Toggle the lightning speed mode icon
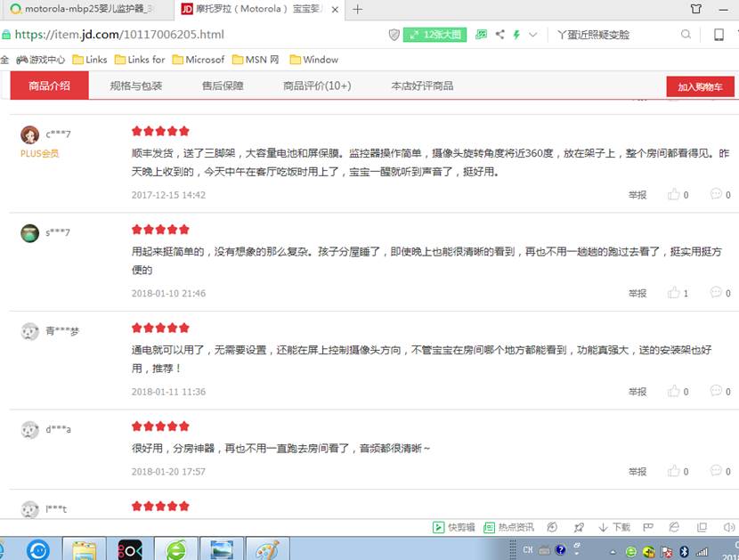The height and width of the screenshot is (560, 739). [516, 35]
